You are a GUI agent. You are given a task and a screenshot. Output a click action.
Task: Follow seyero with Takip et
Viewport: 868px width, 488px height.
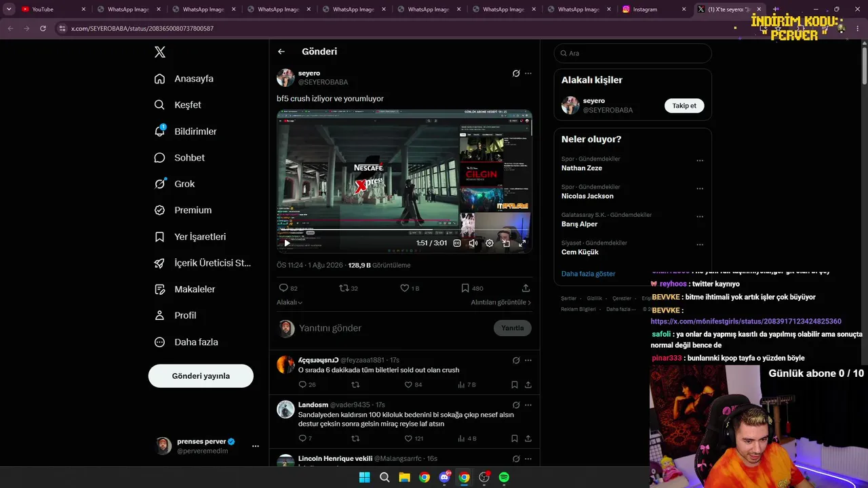coord(684,106)
